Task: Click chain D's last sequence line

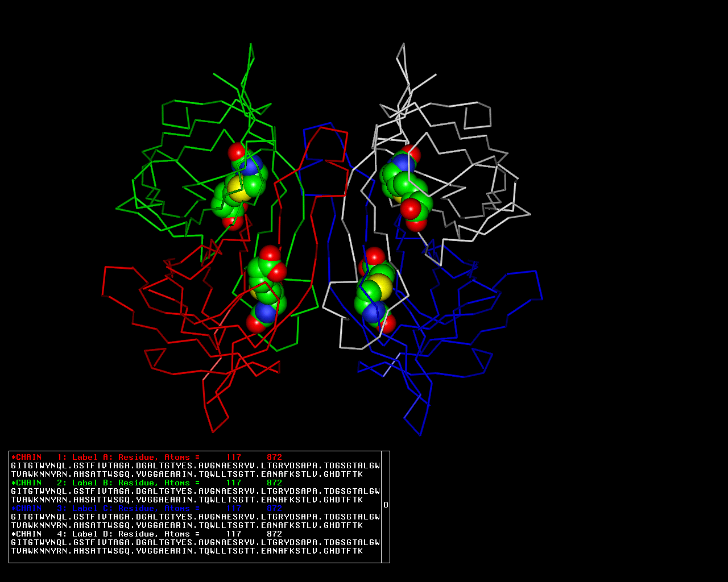Action: [187, 551]
